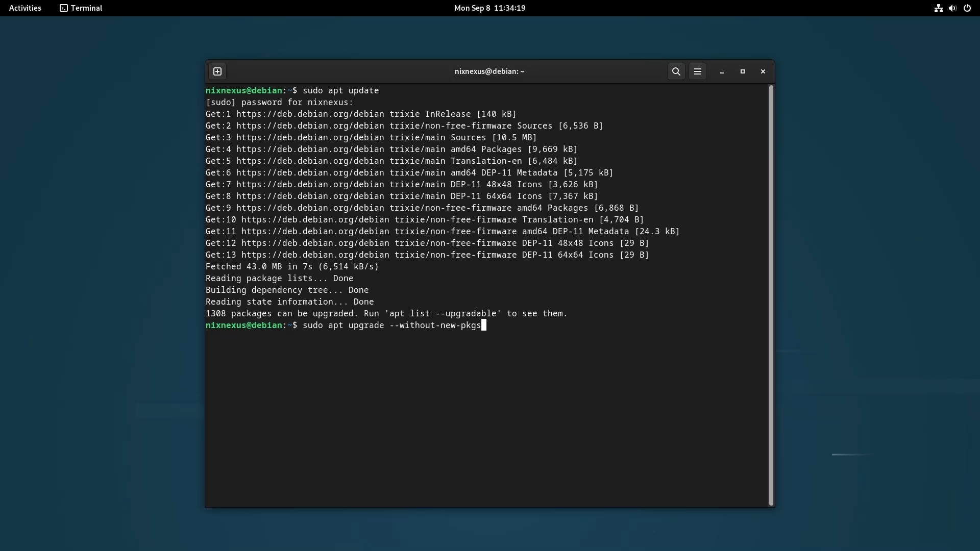The image size is (980, 551).
Task: Click the first deb.debian.org InRelease URL
Action: tap(310, 114)
